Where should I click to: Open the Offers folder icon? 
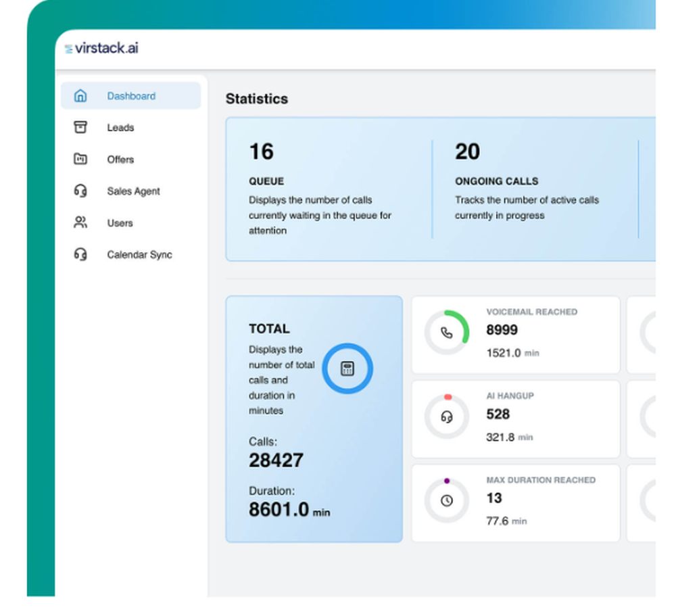click(80, 159)
